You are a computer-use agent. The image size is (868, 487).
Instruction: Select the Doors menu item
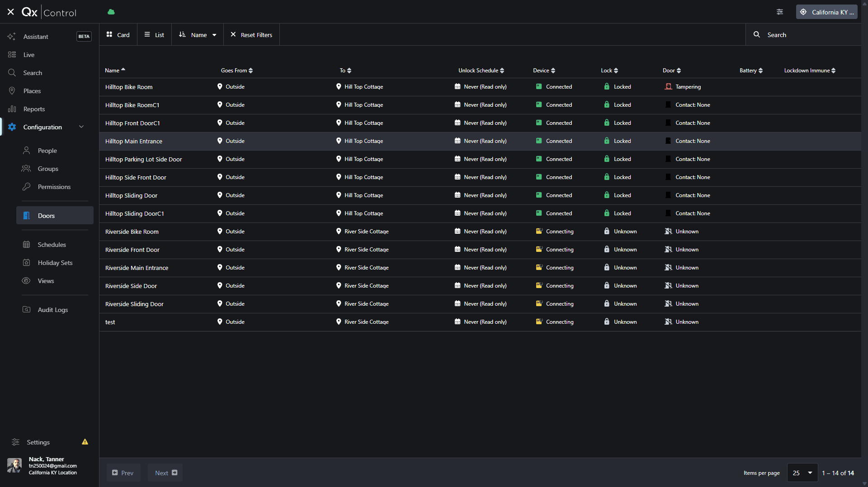coord(55,216)
